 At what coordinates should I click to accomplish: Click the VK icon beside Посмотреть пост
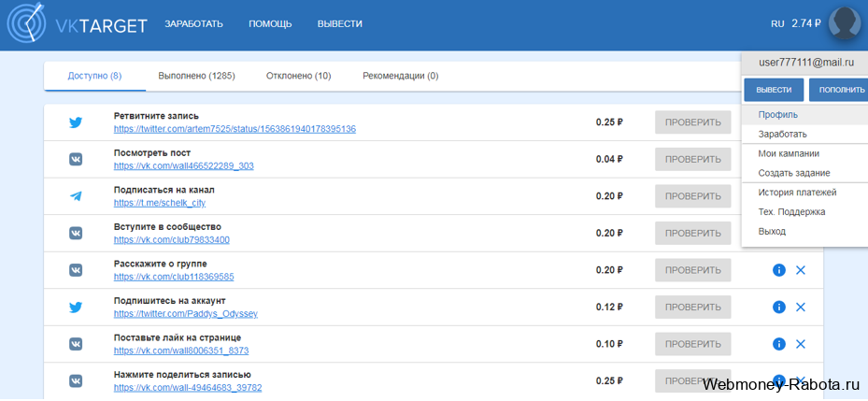[76, 159]
